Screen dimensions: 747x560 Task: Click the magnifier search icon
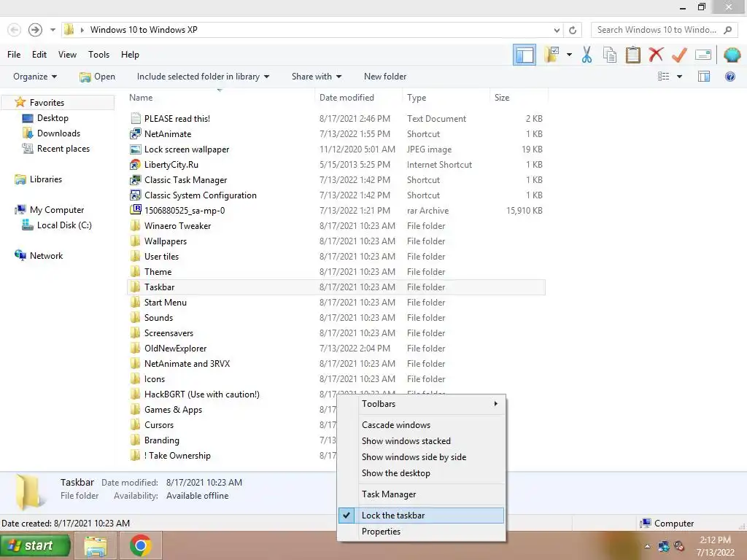click(x=727, y=30)
